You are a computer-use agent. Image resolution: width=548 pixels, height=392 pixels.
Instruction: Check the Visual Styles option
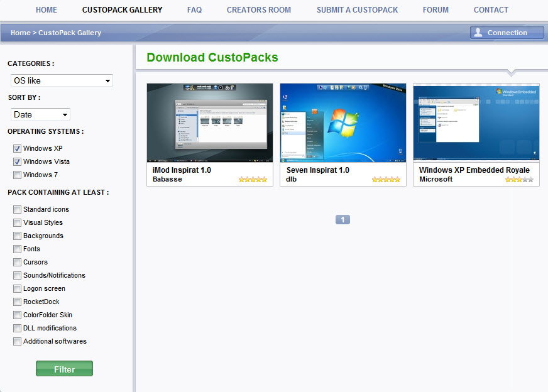click(18, 223)
